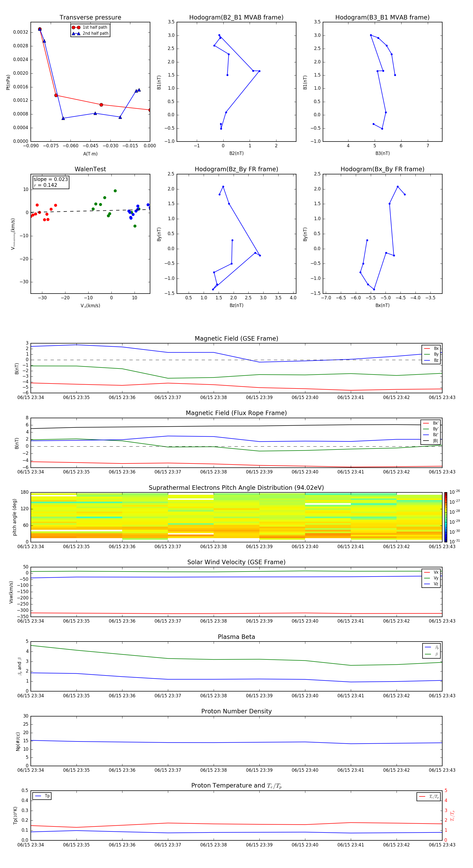
Task: Click the "10^-31" colorbar tick label
Action: click(x=455, y=542)
